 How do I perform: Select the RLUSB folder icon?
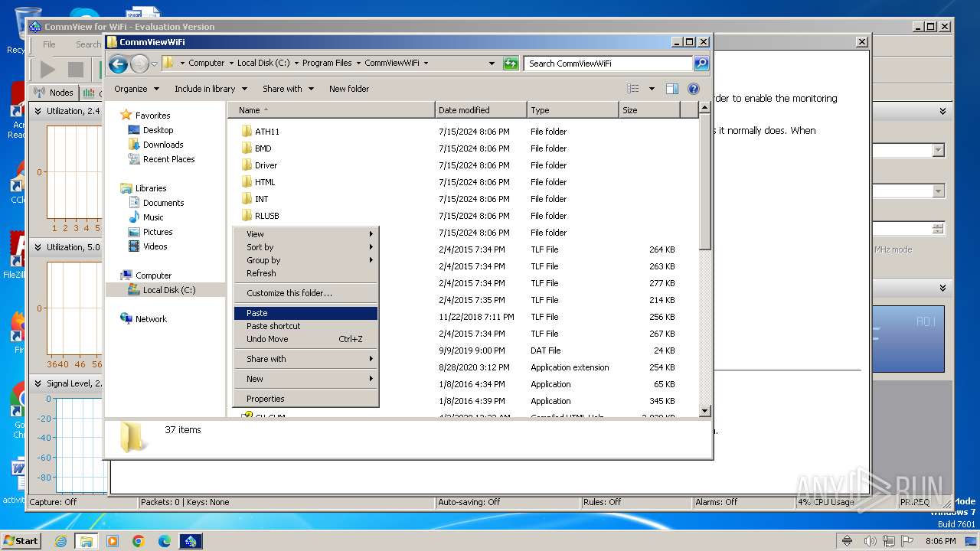coord(247,216)
